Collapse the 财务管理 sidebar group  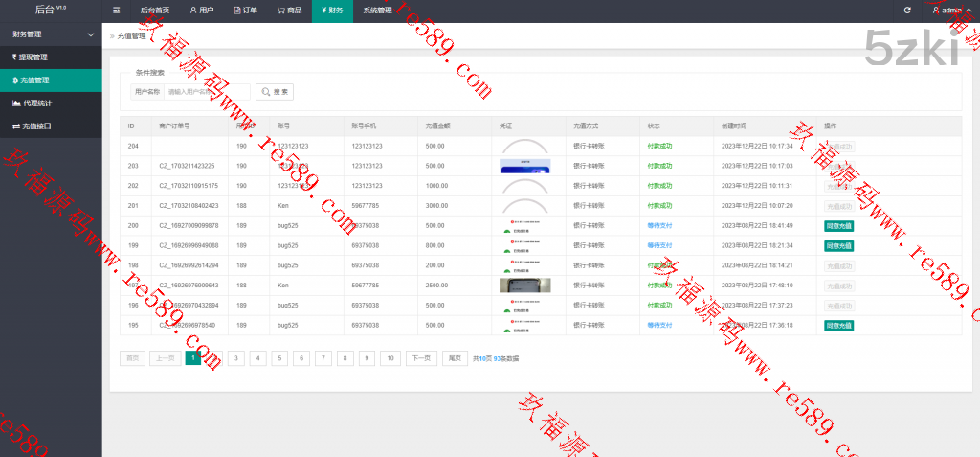coord(51,34)
